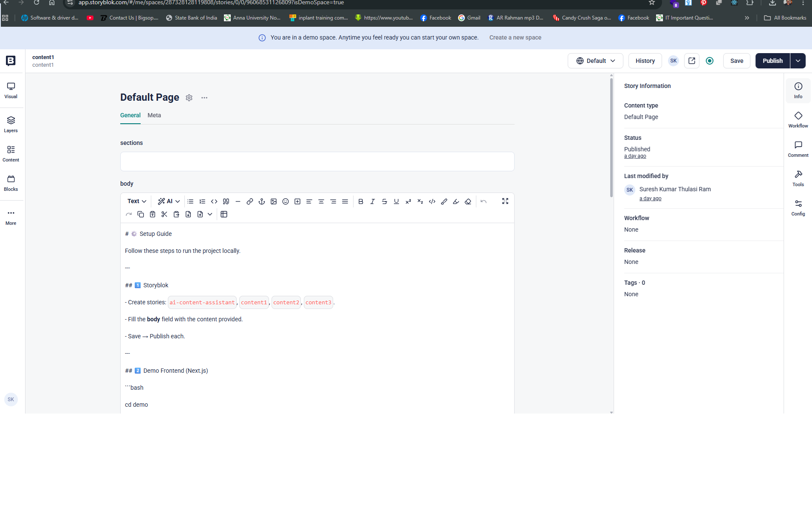The height and width of the screenshot is (510, 812).
Task: Center-align the text
Action: click(321, 201)
